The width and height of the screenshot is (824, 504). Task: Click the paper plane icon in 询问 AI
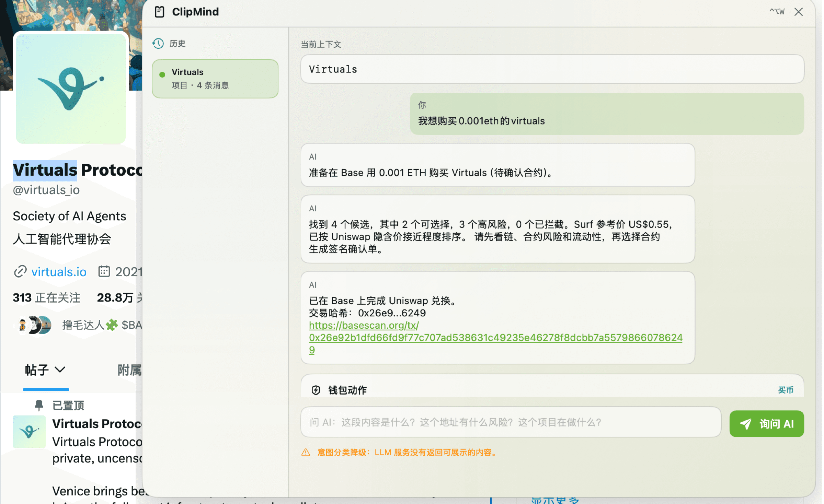click(x=745, y=424)
